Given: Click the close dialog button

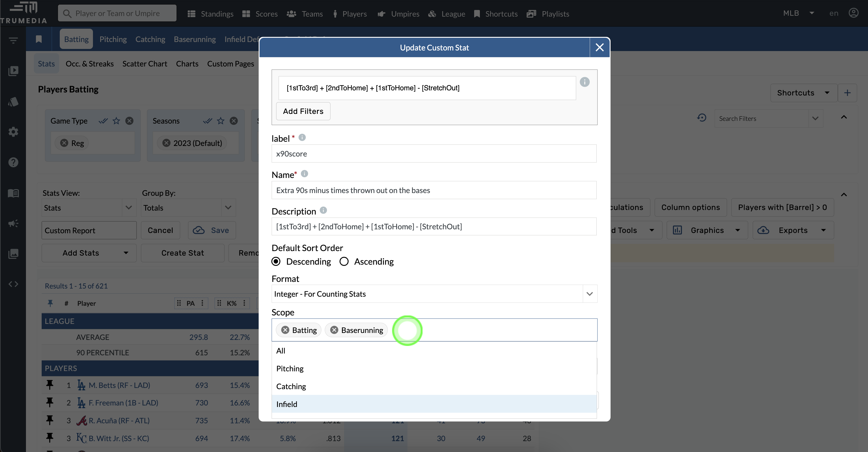Looking at the screenshot, I should coord(599,47).
